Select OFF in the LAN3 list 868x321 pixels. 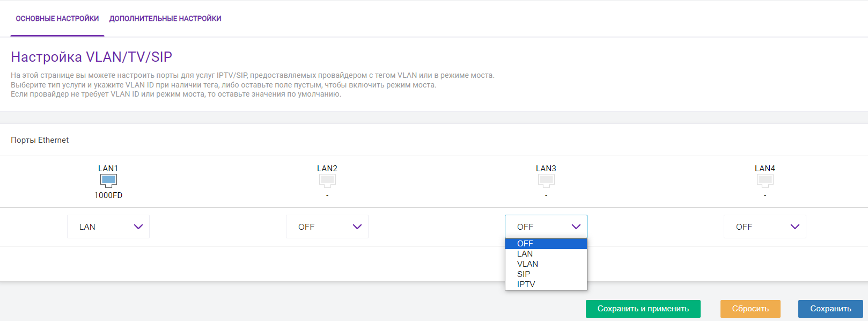tap(546, 244)
